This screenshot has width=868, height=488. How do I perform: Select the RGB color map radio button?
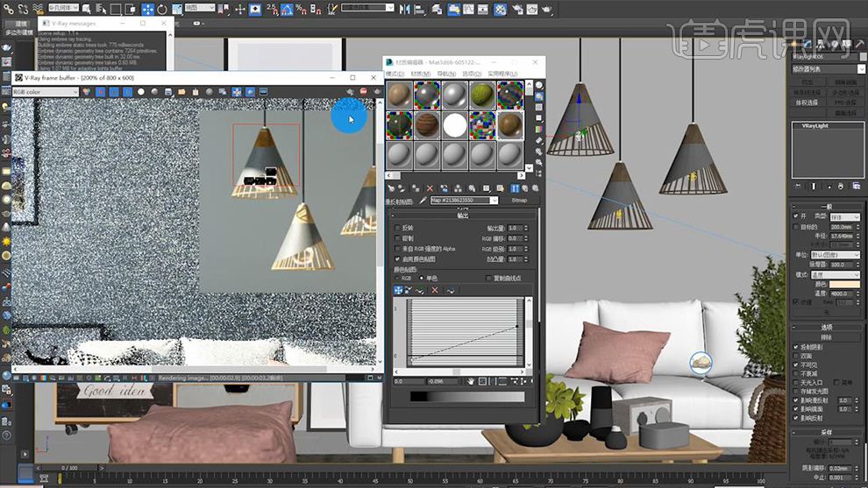(397, 279)
